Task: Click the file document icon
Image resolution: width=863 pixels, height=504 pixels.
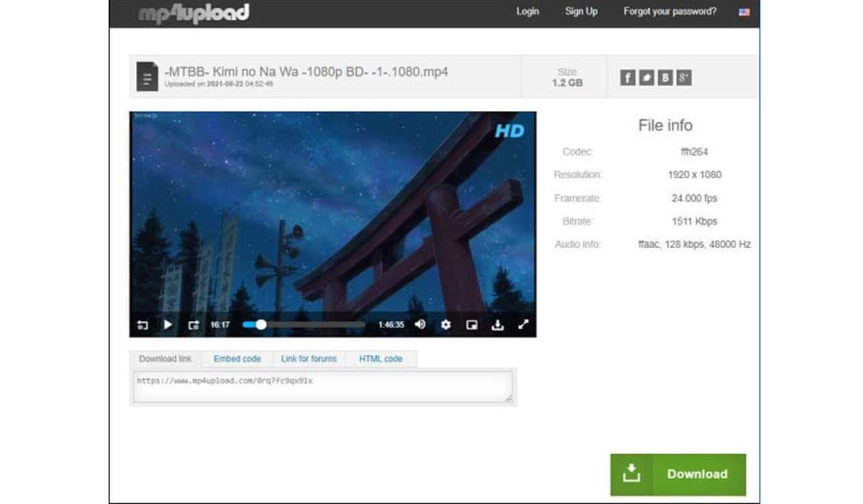Action: tap(147, 76)
